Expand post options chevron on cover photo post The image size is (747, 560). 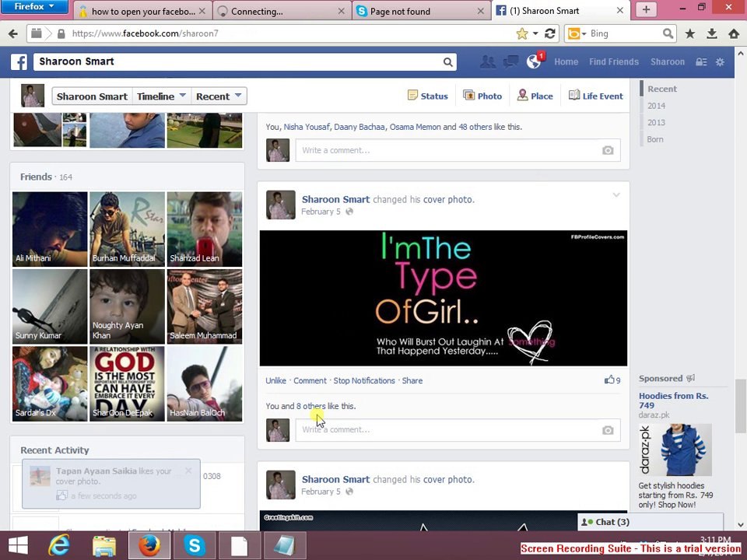click(616, 194)
